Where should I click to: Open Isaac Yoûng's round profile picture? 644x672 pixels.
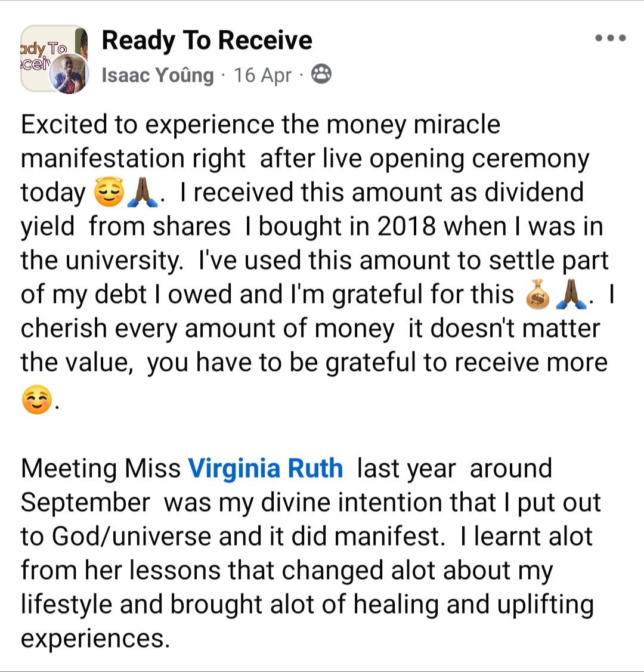(69, 74)
